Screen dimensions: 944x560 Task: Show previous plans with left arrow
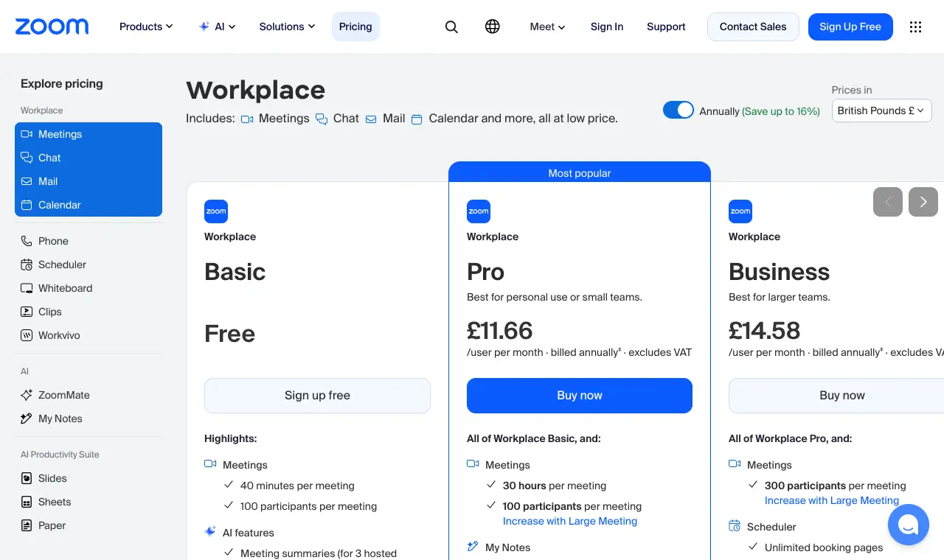(888, 202)
